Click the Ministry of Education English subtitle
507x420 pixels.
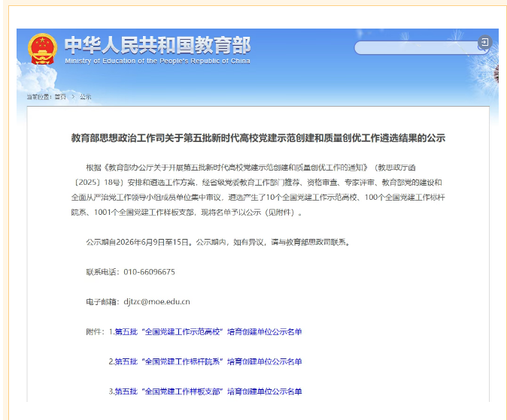[157, 61]
